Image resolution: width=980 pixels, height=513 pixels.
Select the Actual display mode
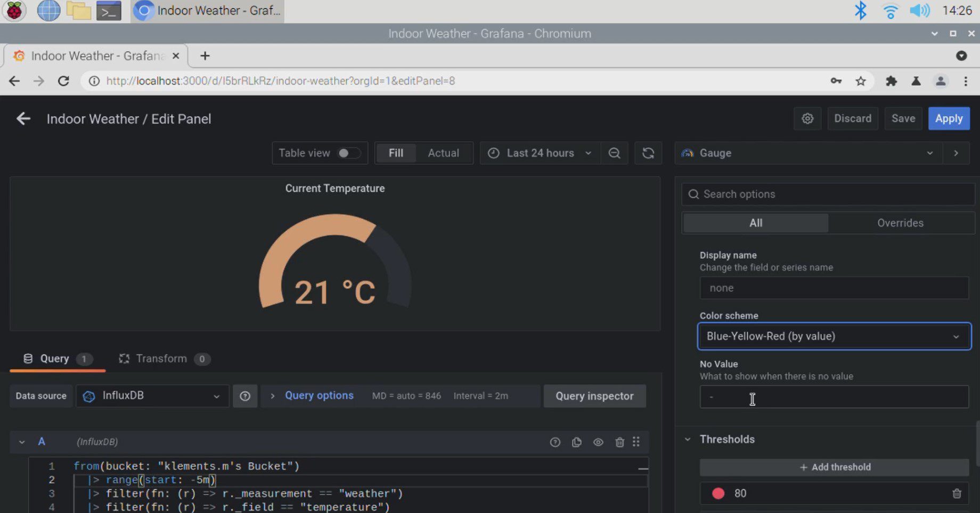(x=443, y=153)
